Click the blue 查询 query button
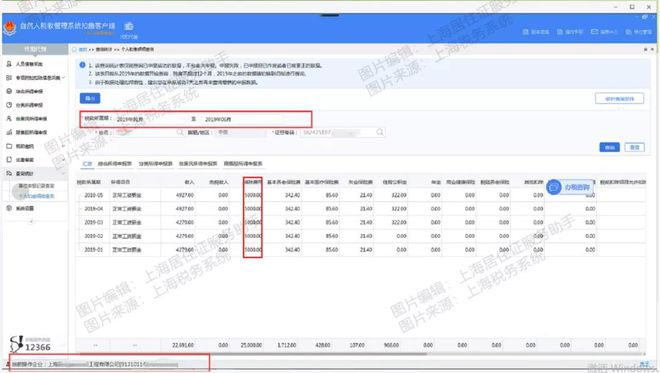Viewport: 660px width, 373px height. click(609, 147)
